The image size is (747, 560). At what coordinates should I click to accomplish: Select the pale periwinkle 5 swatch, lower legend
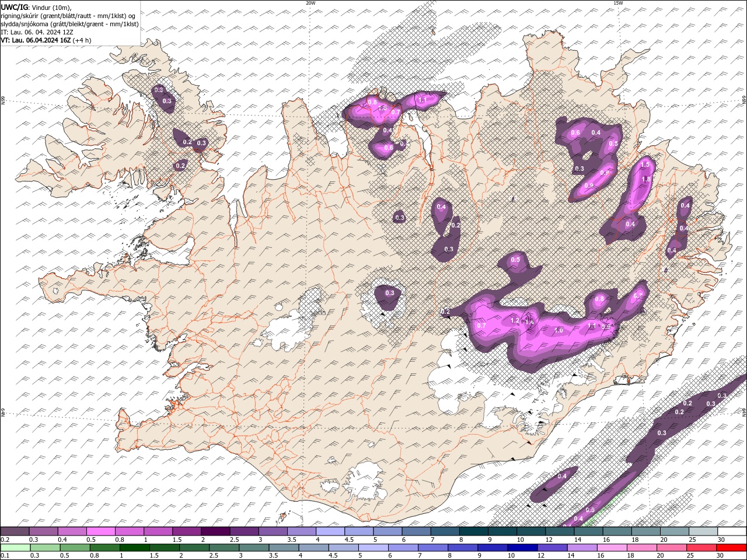click(373, 548)
